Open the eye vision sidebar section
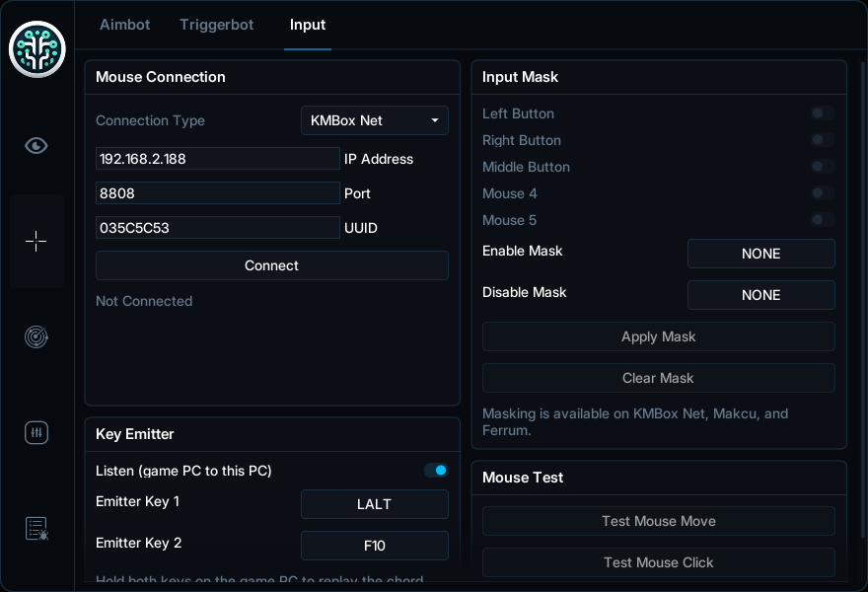The height and width of the screenshot is (592, 868). click(x=36, y=146)
